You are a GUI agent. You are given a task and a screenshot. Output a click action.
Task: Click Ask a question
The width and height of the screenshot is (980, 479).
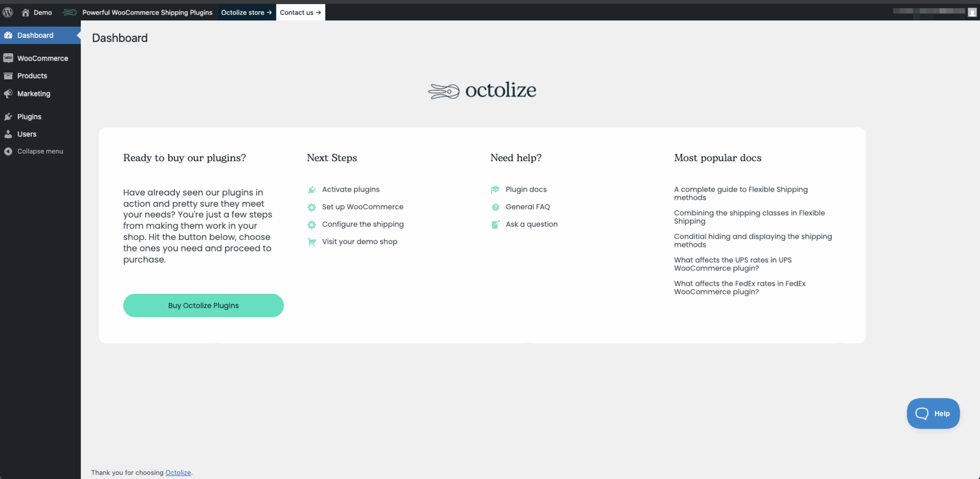click(x=531, y=224)
